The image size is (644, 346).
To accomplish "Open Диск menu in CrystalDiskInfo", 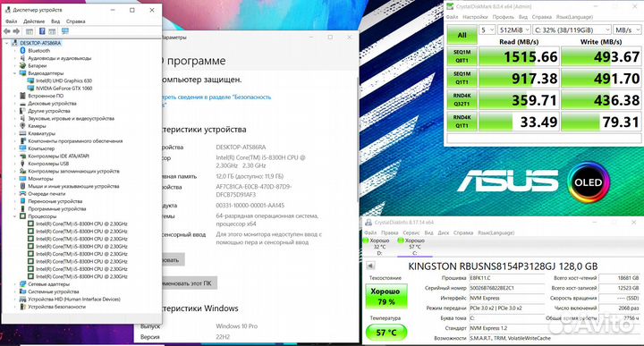I will point(443,232).
